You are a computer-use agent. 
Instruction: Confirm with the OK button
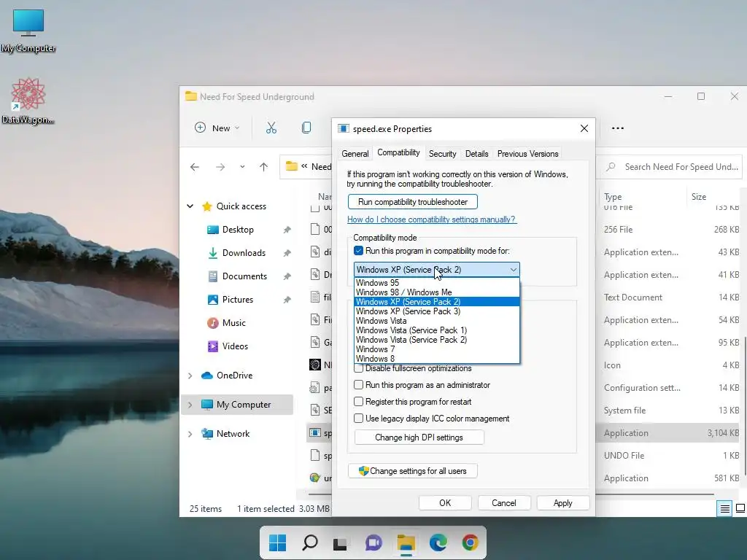coord(445,503)
